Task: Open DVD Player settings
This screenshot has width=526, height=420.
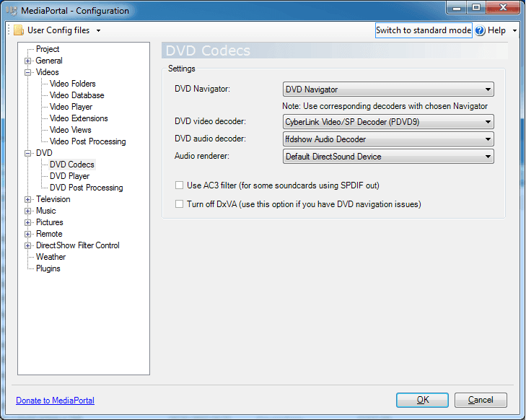Action: point(69,176)
